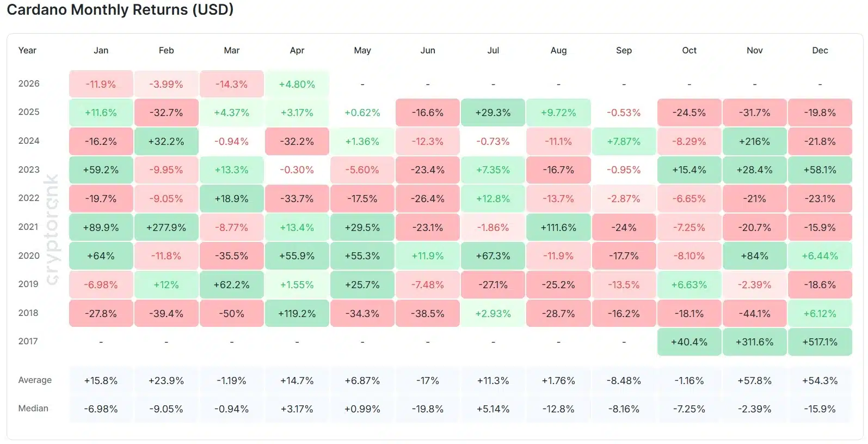Click the Dec column header
868x444 pixels.
[820, 50]
